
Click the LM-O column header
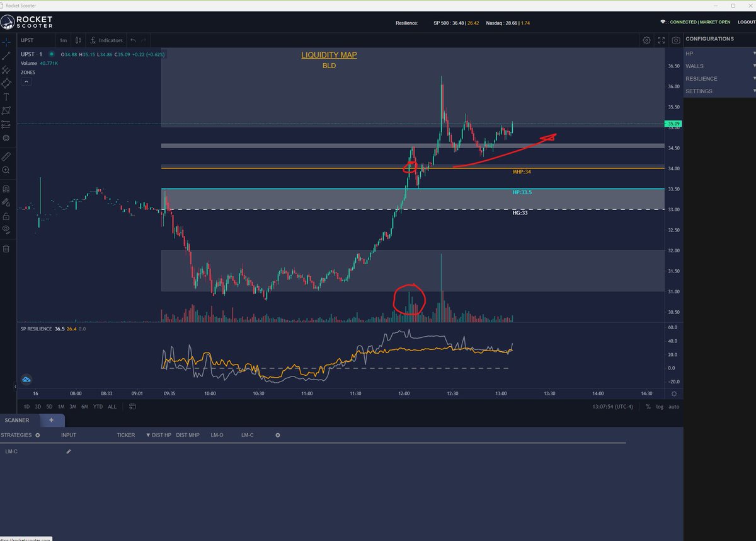tap(217, 435)
